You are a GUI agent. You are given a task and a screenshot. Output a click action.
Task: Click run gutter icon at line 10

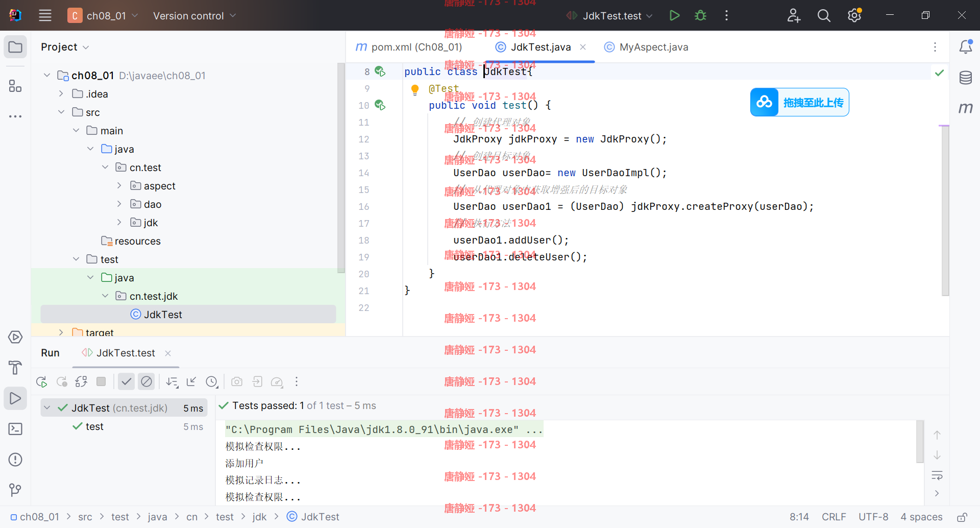380,105
